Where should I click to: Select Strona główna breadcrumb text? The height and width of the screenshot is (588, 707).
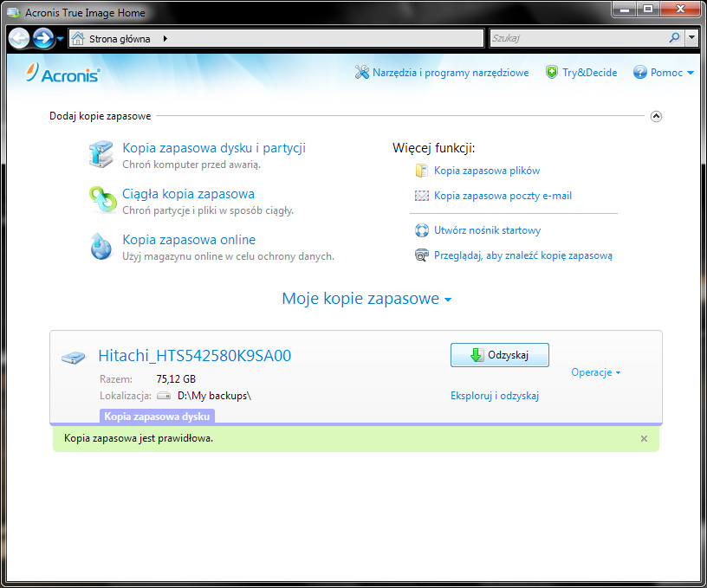(x=120, y=39)
